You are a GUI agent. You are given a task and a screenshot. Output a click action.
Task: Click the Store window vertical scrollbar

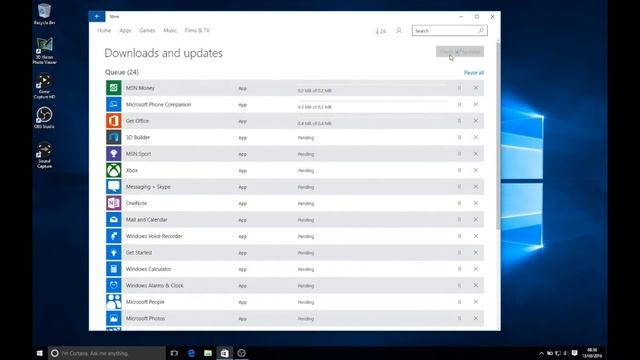click(x=498, y=135)
